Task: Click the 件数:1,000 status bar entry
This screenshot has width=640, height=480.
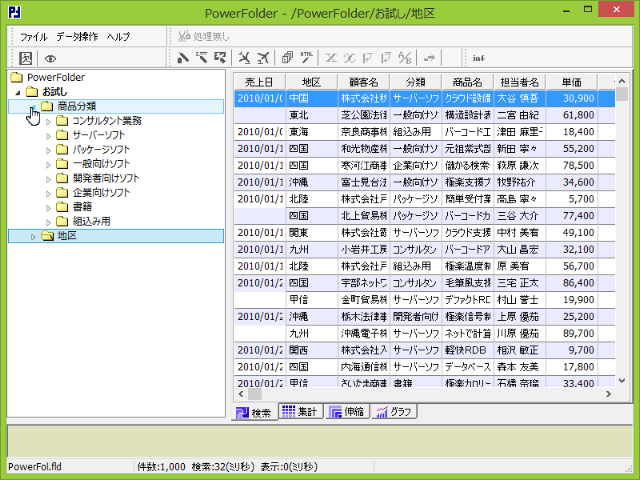Action: tap(161, 467)
